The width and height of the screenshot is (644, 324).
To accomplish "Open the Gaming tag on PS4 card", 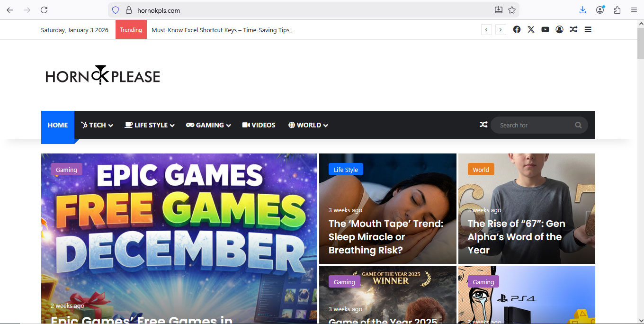I will point(483,282).
